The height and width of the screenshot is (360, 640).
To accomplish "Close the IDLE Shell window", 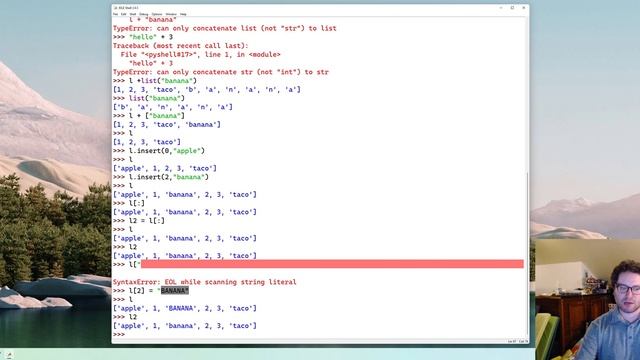I will coord(524,8).
